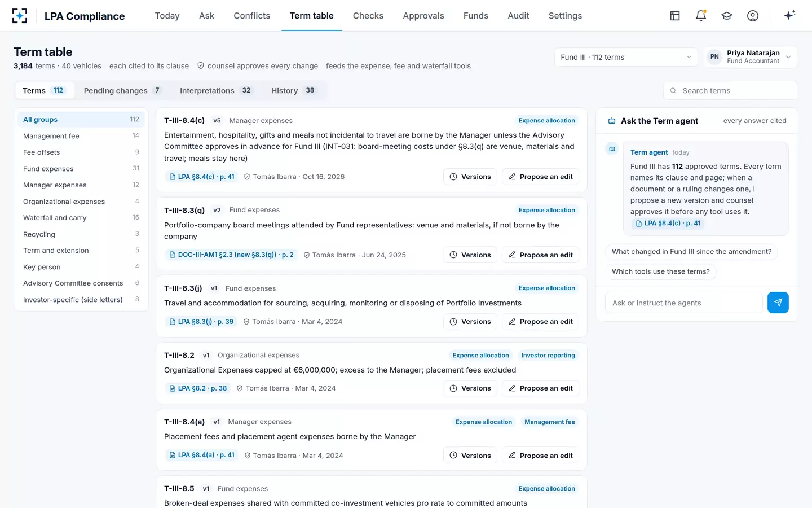Open the Conflicts section
Screen dimensions: 812x508
252,16
